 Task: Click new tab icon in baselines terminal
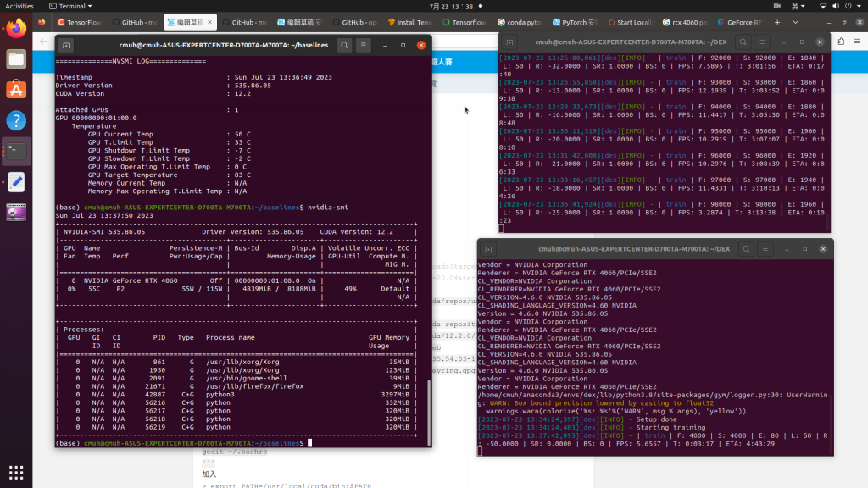pos(66,46)
